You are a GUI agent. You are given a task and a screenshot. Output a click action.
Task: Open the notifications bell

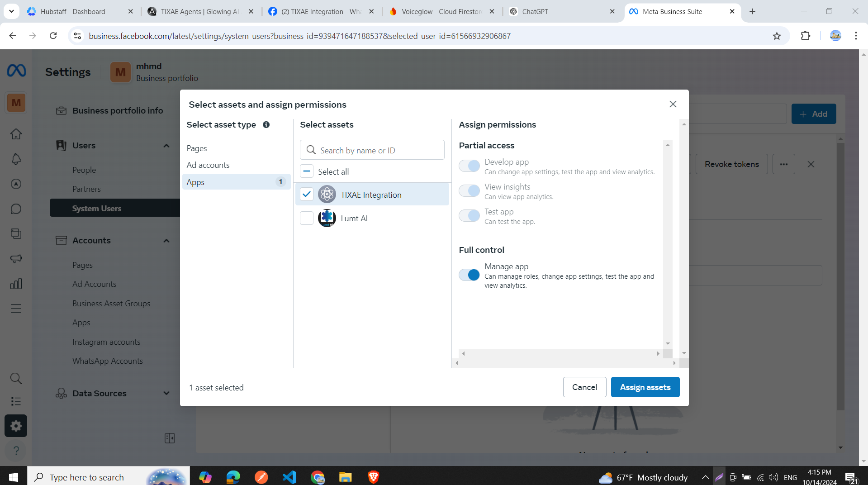coord(16,159)
